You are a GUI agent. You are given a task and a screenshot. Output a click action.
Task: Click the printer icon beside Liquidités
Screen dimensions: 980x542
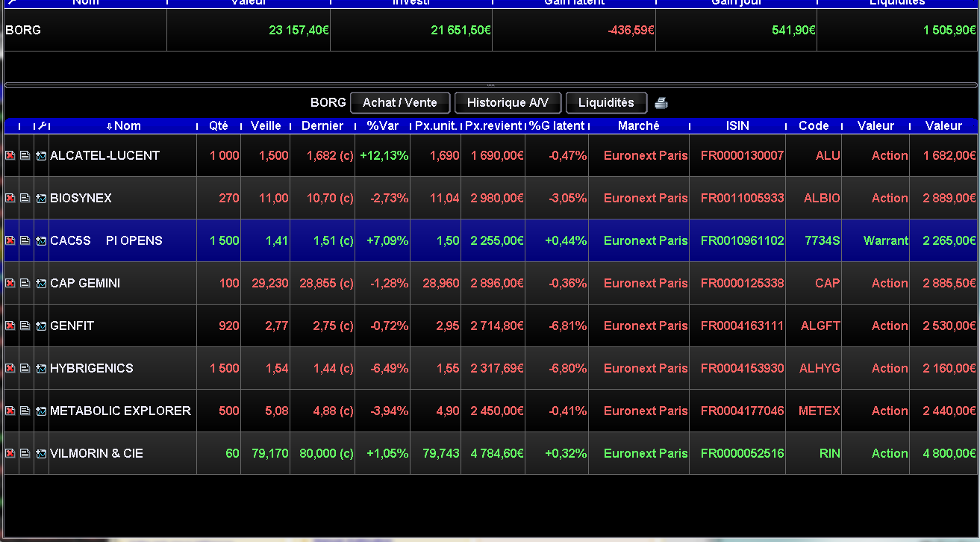pos(661,103)
